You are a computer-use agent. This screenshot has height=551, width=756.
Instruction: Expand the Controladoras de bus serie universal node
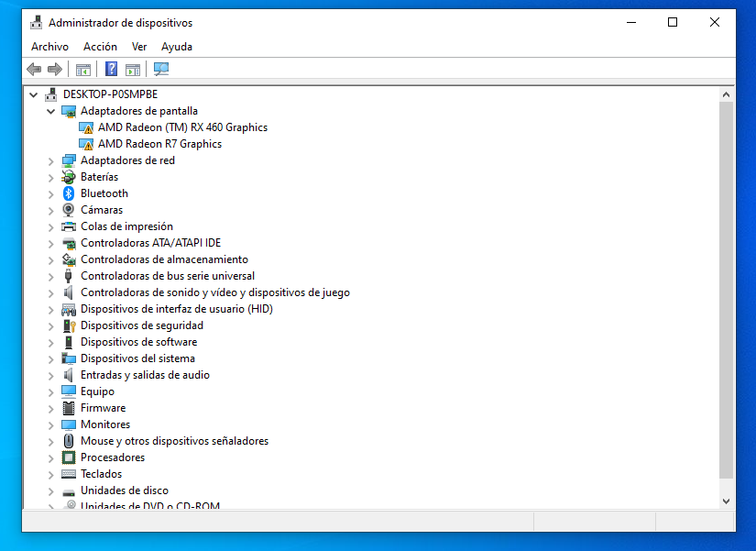tap(51, 276)
